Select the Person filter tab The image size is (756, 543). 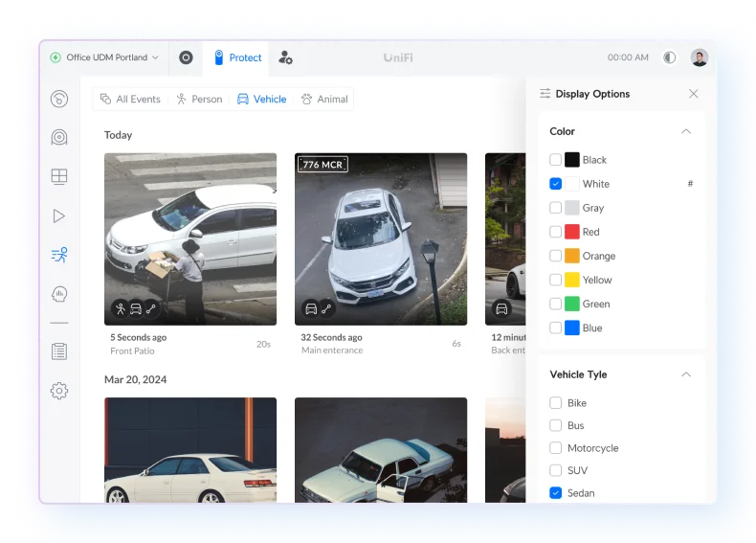coord(199,99)
